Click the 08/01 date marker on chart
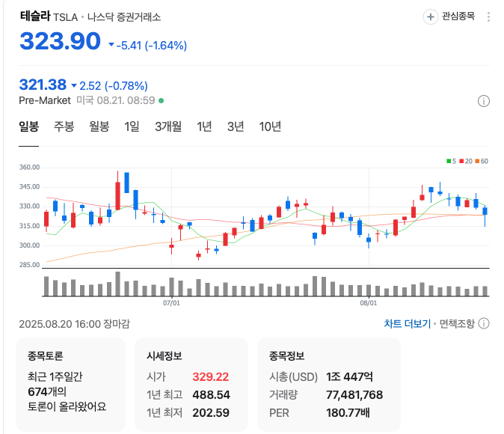The height and width of the screenshot is (434, 504). (369, 303)
